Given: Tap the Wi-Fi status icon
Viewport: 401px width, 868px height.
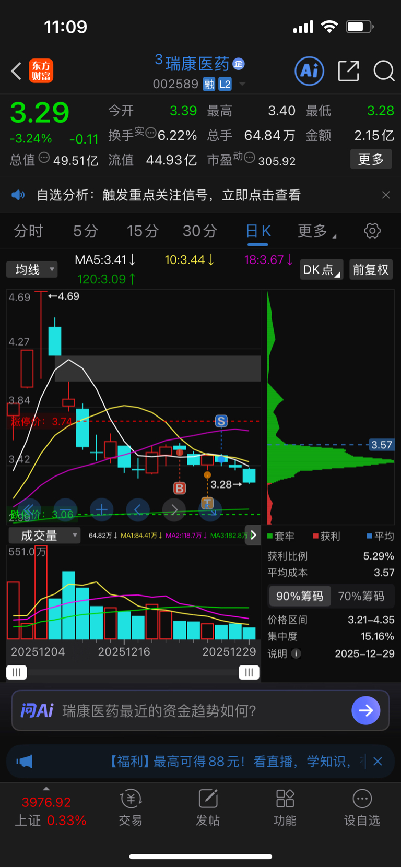Looking at the screenshot, I should point(329,27).
